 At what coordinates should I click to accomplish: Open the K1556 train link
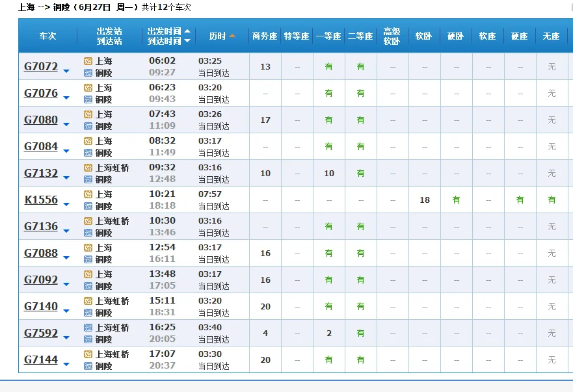pos(42,200)
